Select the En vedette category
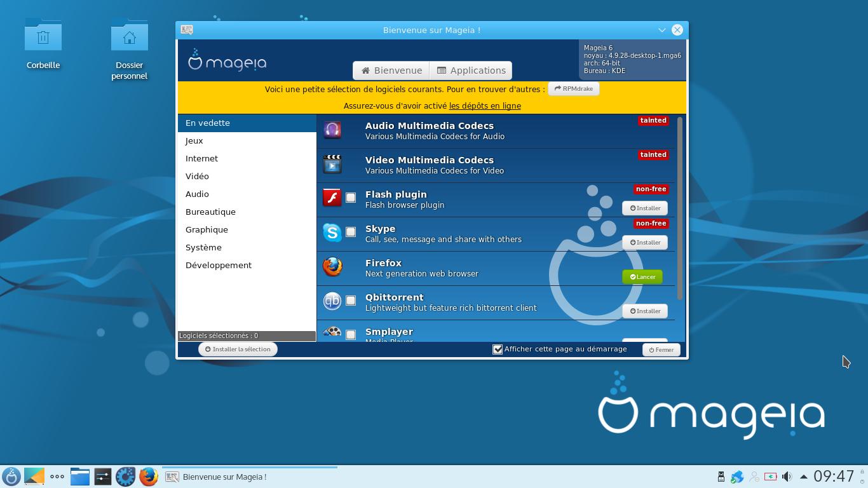The width and height of the screenshot is (868, 488). click(x=247, y=123)
